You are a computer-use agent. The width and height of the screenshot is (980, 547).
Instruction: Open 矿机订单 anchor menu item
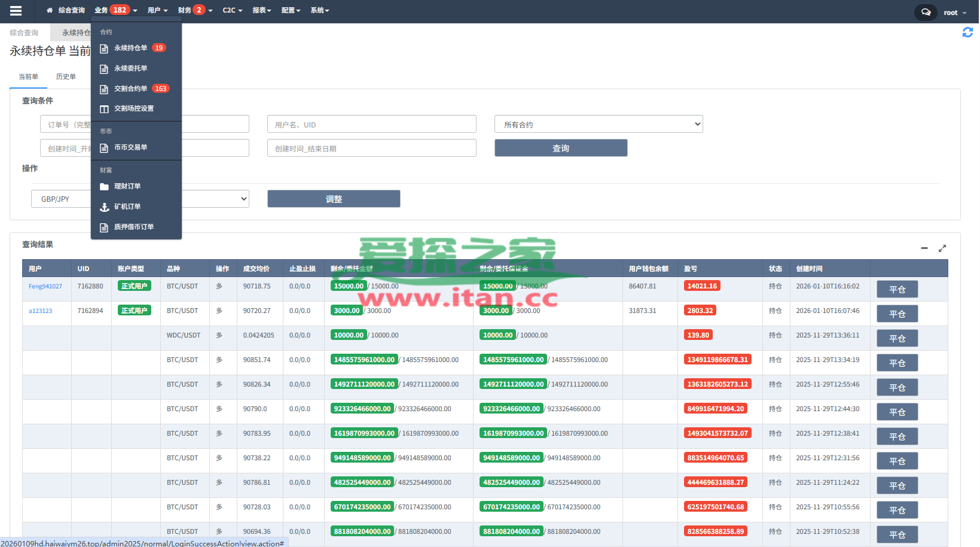click(x=127, y=207)
